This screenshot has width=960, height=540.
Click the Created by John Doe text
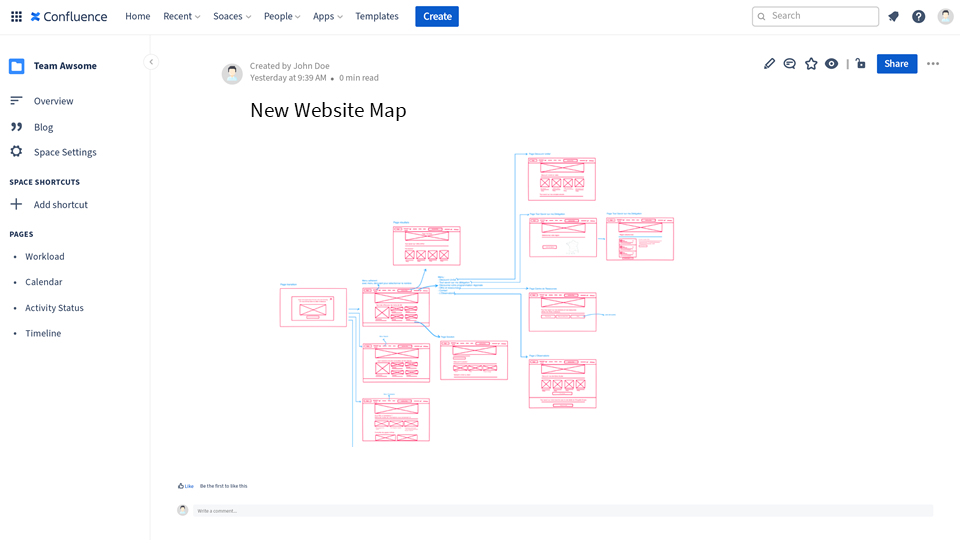tap(290, 66)
